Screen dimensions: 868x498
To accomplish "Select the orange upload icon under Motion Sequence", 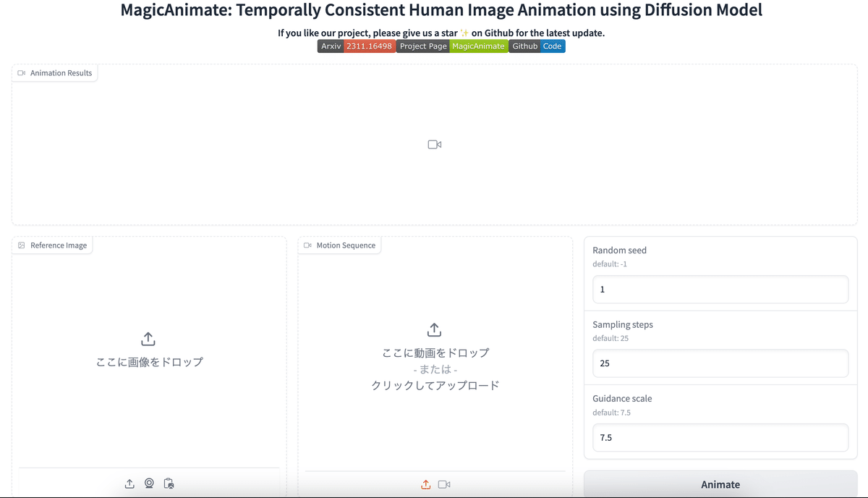I will (425, 484).
